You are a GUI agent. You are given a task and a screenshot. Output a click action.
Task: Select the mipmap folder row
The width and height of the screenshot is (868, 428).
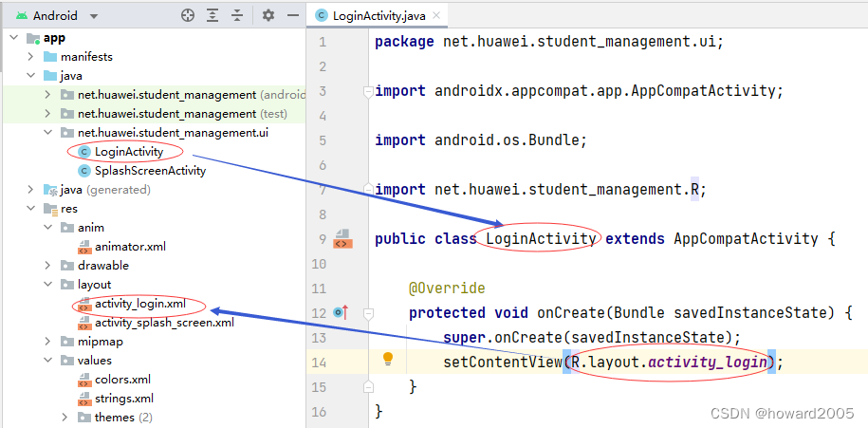coord(154,342)
